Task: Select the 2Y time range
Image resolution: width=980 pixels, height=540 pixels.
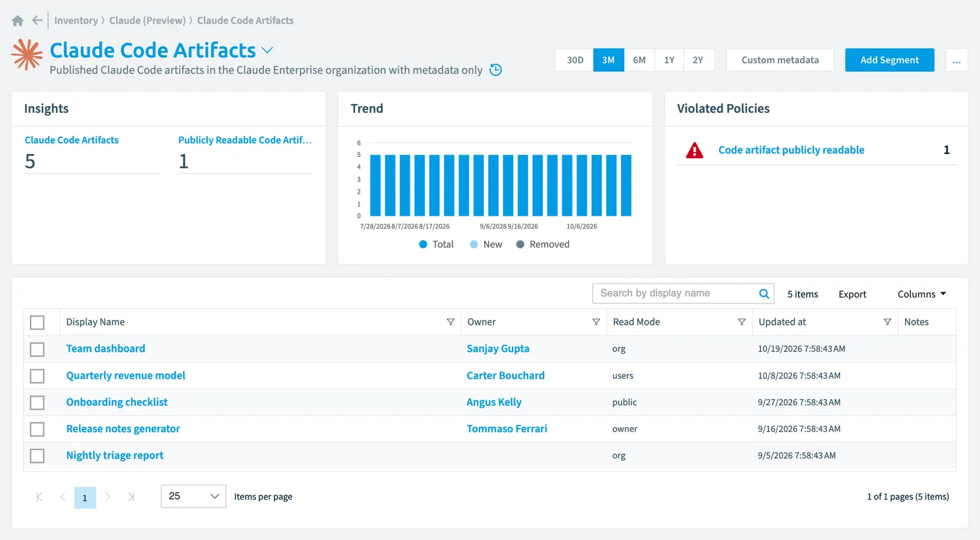Action: click(698, 60)
